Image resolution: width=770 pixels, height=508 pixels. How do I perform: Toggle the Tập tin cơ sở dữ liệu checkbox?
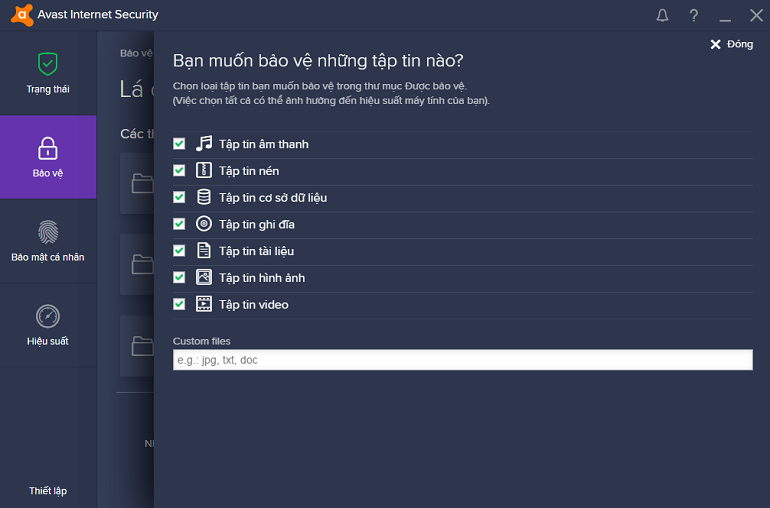(179, 197)
